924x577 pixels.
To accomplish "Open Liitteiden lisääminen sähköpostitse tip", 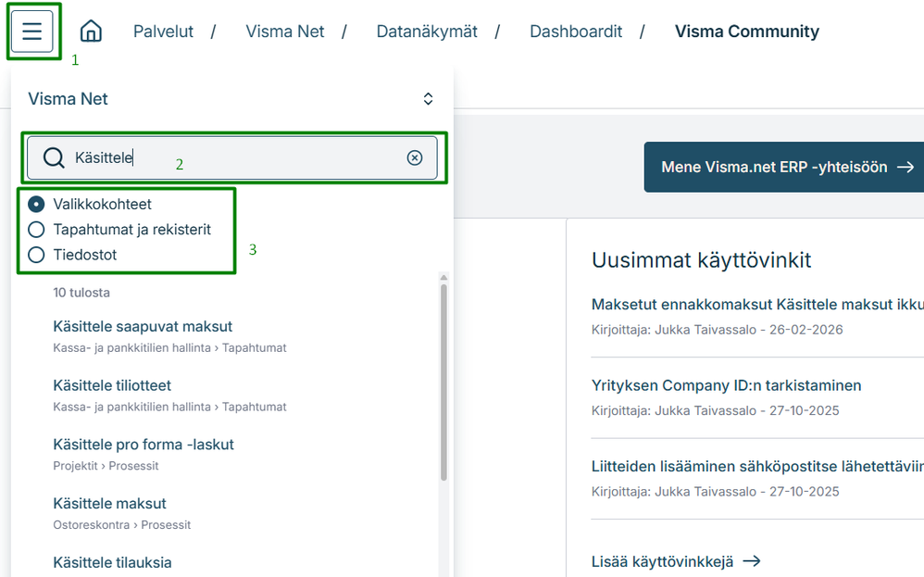I will point(757,466).
